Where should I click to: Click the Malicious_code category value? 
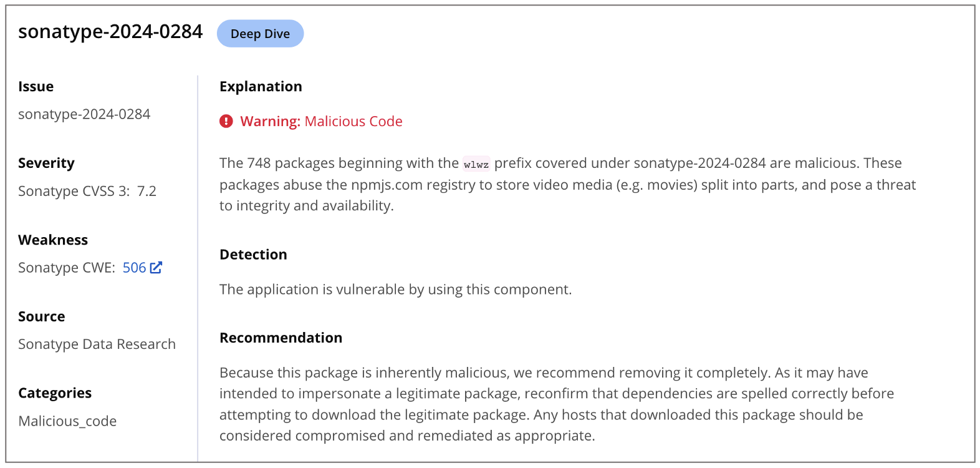click(67, 421)
